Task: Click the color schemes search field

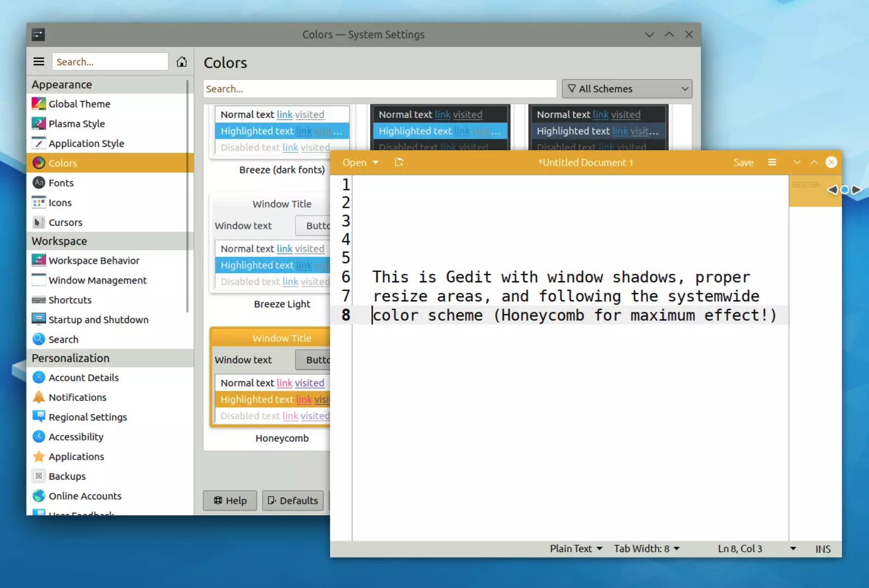Action: pyautogui.click(x=380, y=89)
